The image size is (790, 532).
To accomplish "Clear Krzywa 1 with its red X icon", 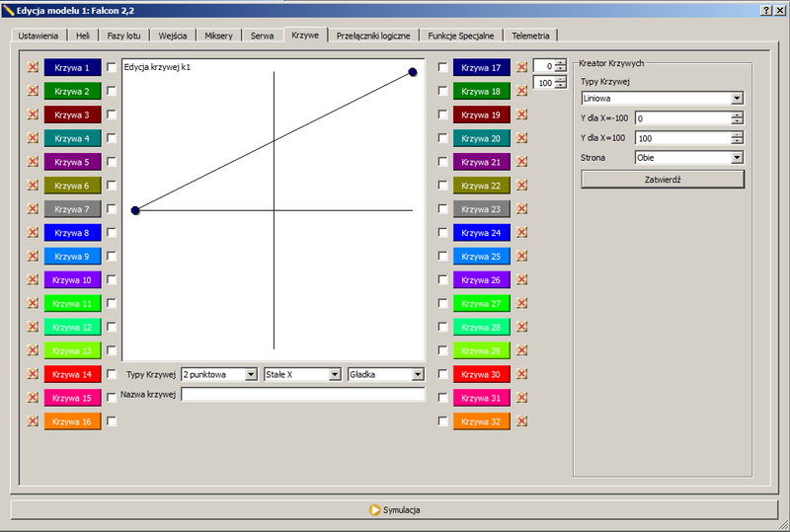I will tap(33, 67).
